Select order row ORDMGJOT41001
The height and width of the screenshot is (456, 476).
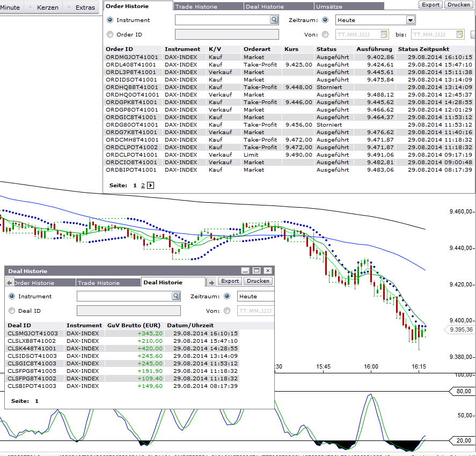[289, 57]
